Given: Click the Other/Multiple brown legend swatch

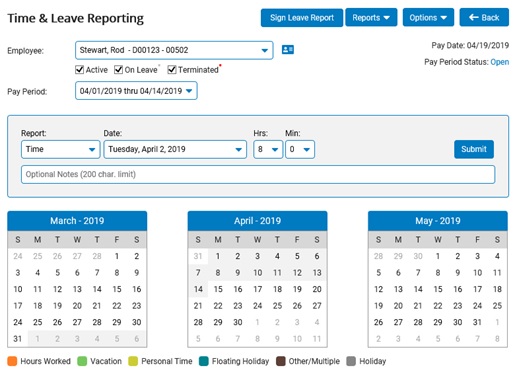Looking at the screenshot, I should [x=281, y=361].
